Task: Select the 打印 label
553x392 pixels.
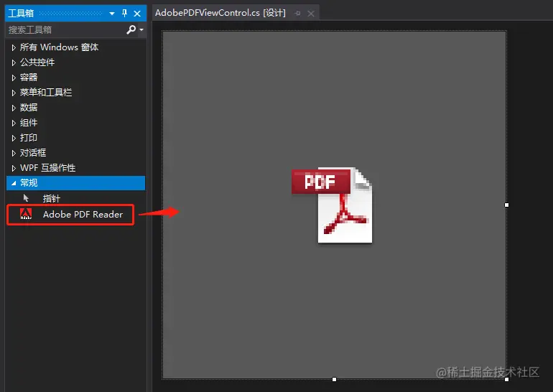Action: 29,137
